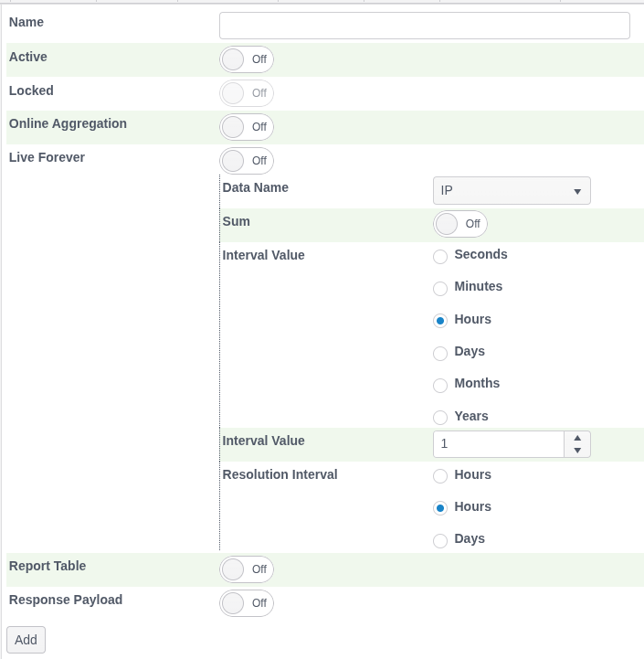The height and width of the screenshot is (659, 644).
Task: Click the Resolution Interval label text
Action: pyautogui.click(x=280, y=474)
